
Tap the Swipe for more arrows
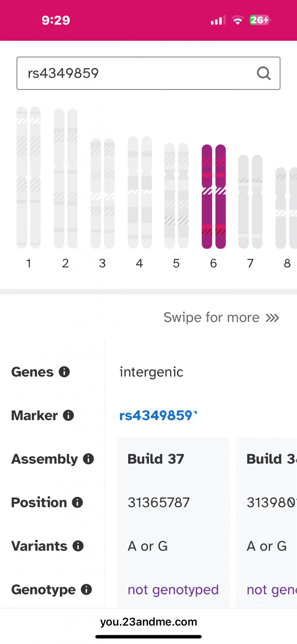pyautogui.click(x=272, y=318)
